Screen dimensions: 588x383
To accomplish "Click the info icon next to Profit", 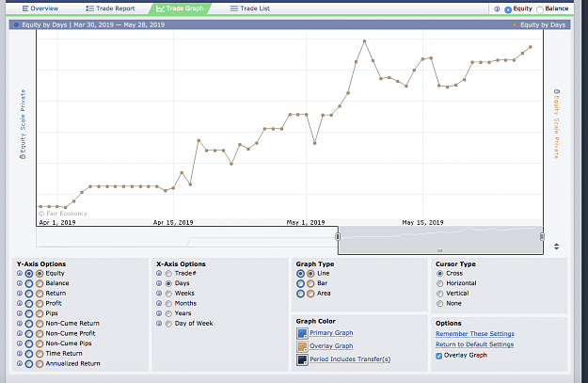I will (20, 303).
